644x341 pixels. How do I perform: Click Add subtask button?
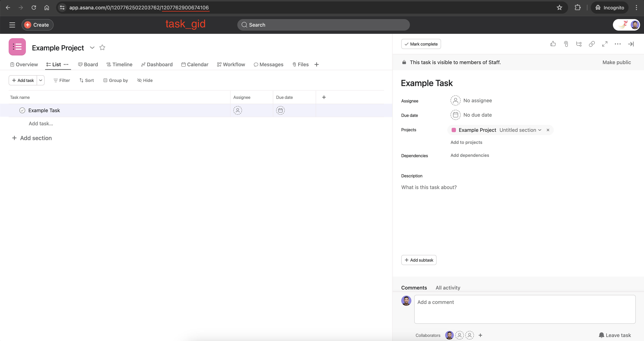coord(419,260)
